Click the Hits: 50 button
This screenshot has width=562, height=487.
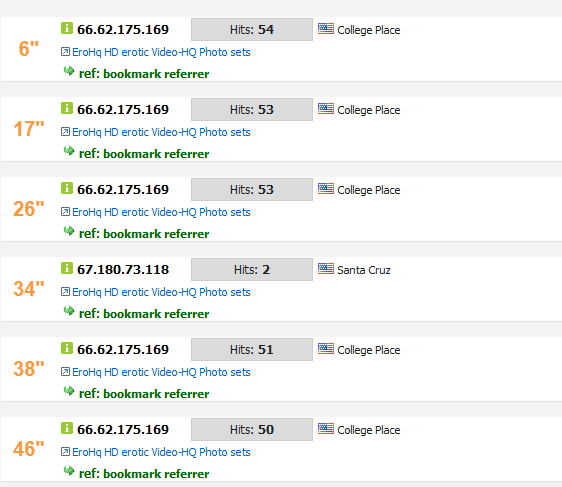tap(252, 429)
